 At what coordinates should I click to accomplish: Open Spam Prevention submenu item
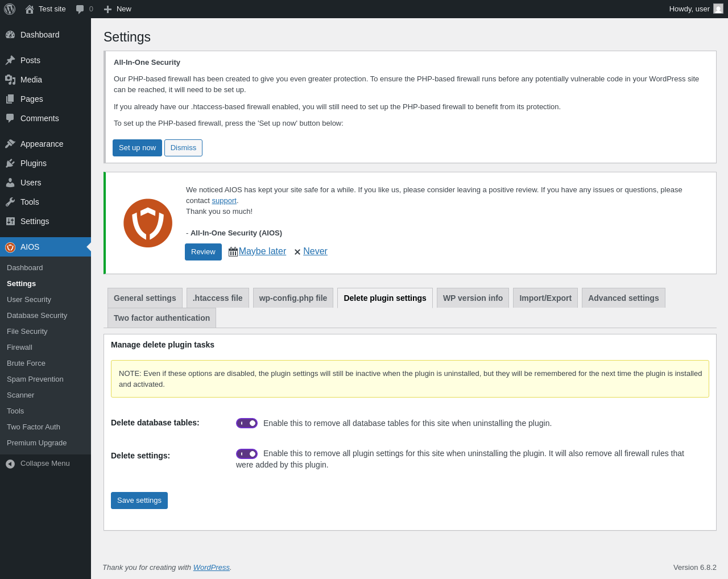click(x=45, y=379)
